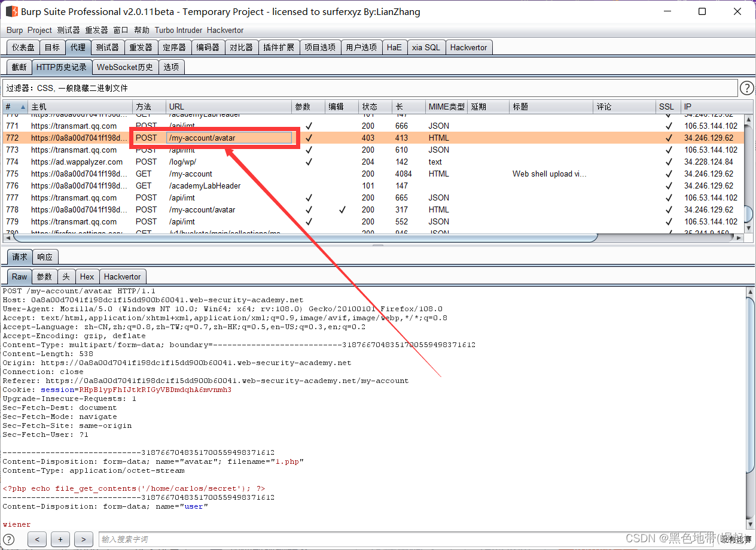Screen dimensions: 756x550
Task: Switch to the Hackvertor top-level tab
Action: pos(469,47)
